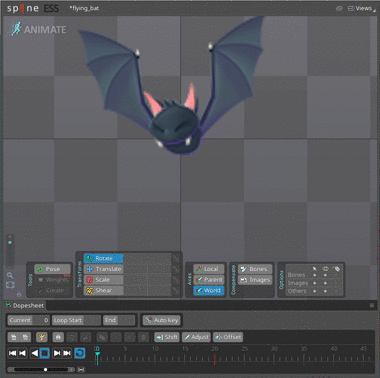Click the second icon in dopesheet toolbar
The height and width of the screenshot is (378, 380).
[x=25, y=337]
